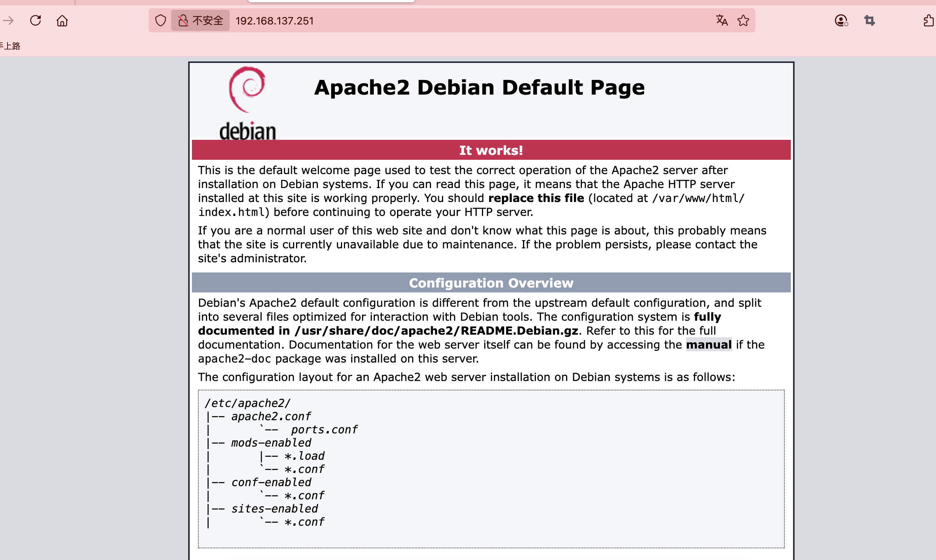Click sites-enabled in the config tree
Screen dimensions: 936x560
tap(275, 509)
